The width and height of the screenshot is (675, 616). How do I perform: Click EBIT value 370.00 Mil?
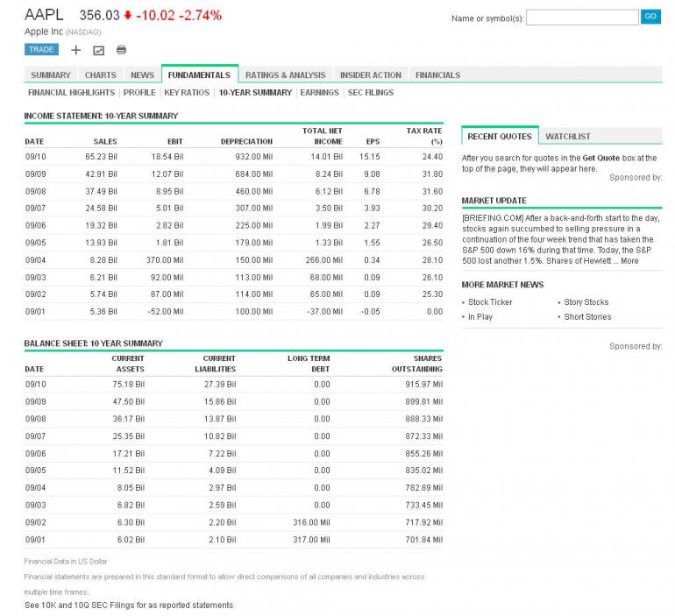(165, 260)
